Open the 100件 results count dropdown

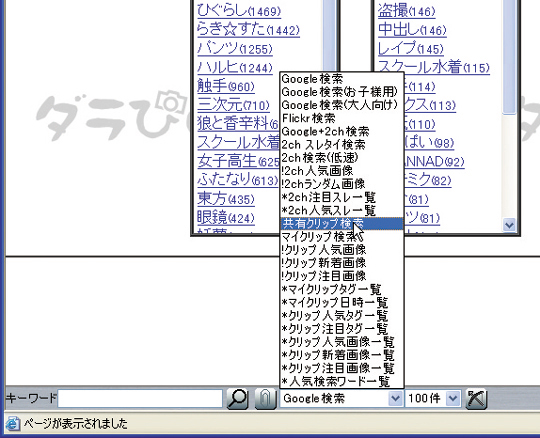point(453,398)
